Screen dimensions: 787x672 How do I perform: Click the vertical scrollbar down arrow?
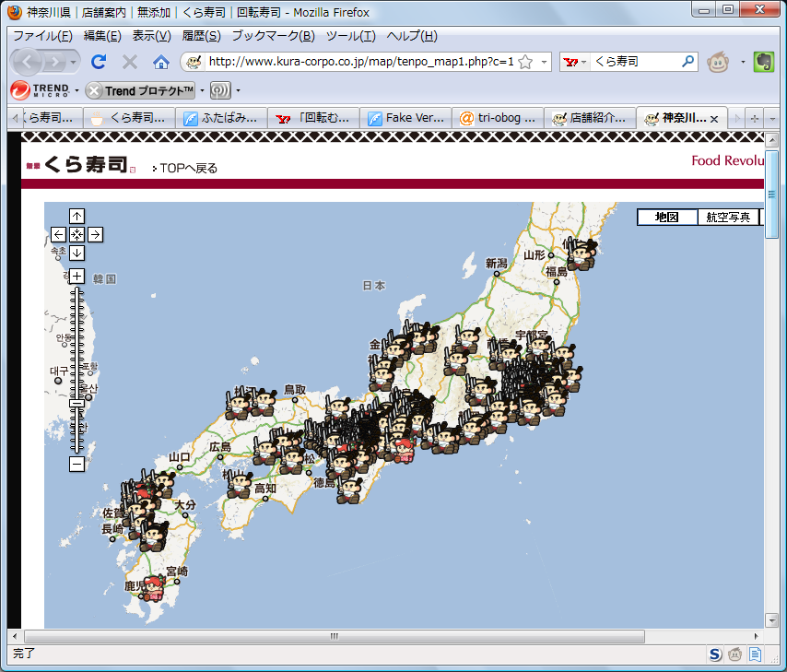(772, 620)
